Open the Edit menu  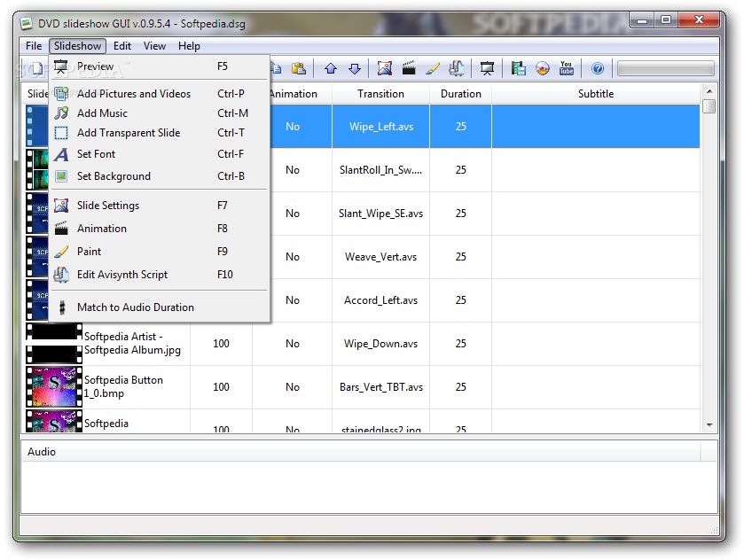122,46
